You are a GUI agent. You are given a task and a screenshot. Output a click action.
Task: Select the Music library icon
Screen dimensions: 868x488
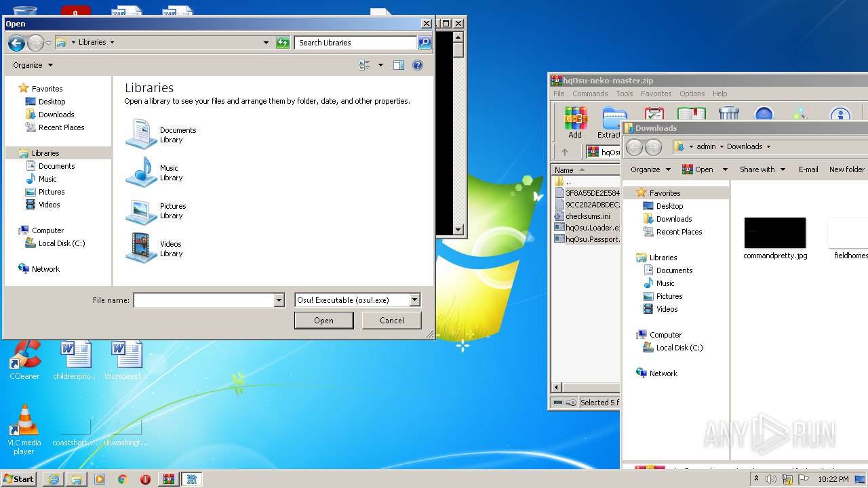(141, 172)
